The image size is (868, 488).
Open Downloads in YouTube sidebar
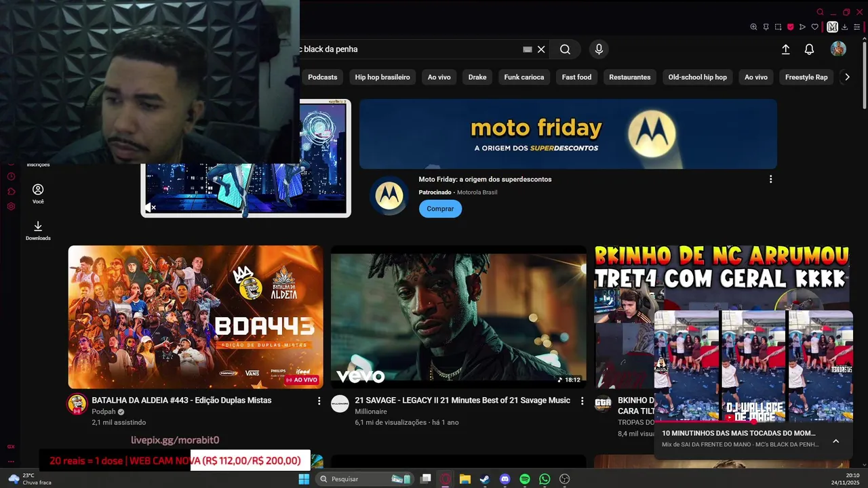pos(38,230)
